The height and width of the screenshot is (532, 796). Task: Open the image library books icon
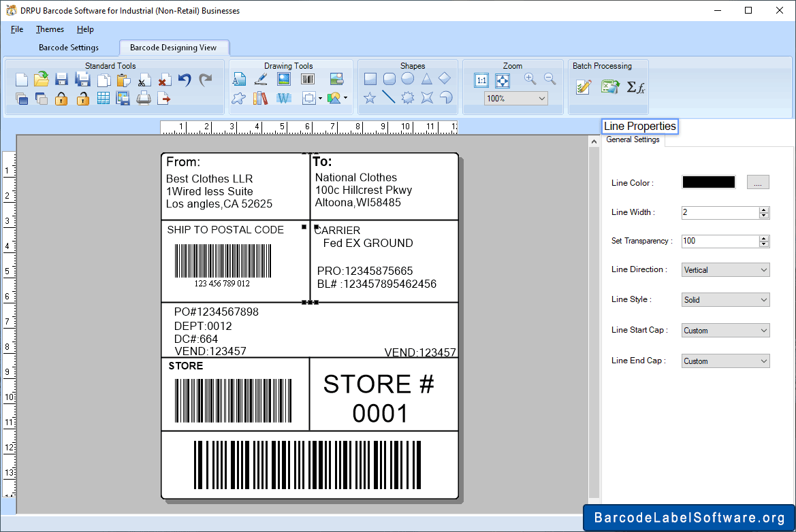[260, 98]
